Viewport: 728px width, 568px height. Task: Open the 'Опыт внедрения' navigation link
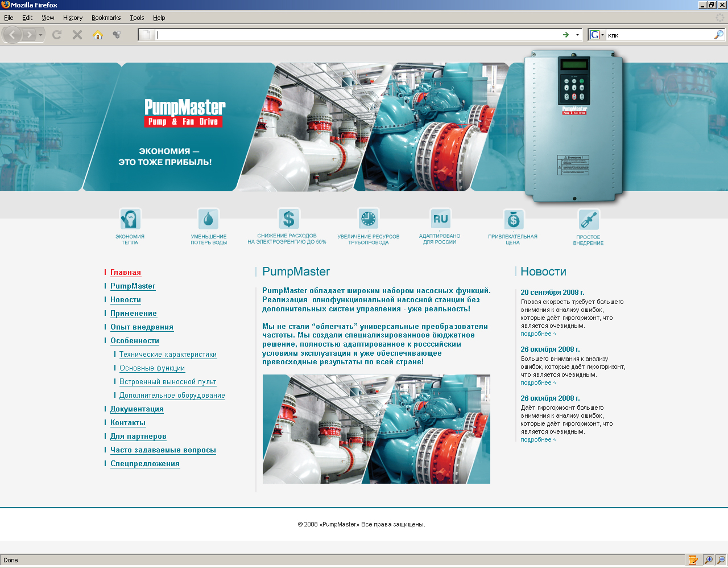(x=142, y=327)
